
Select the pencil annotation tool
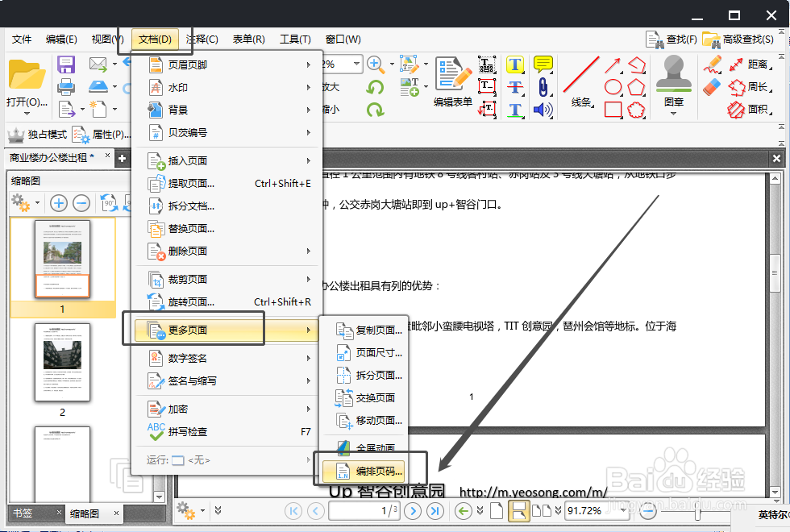coord(711,64)
